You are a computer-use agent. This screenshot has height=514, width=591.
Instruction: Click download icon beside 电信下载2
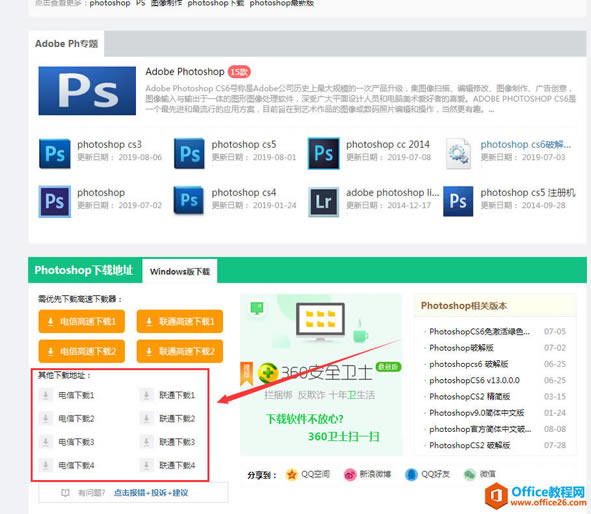pos(46,419)
